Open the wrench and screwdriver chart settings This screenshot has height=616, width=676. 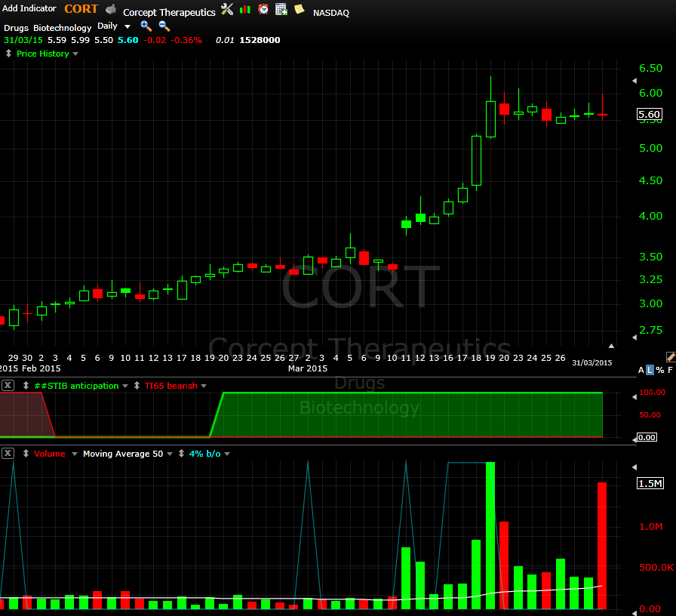point(227,8)
